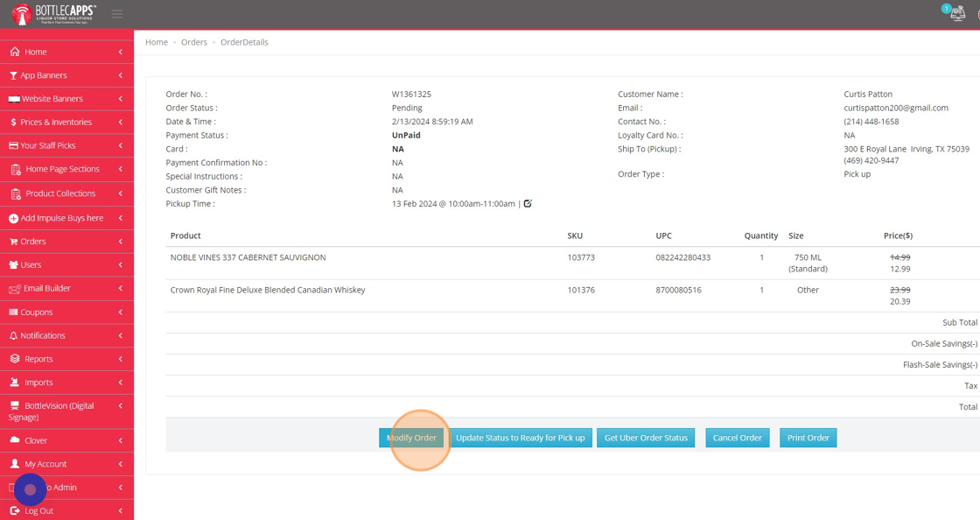The image size is (980, 520).
Task: Click the Email Builder envelope icon
Action: click(14, 289)
